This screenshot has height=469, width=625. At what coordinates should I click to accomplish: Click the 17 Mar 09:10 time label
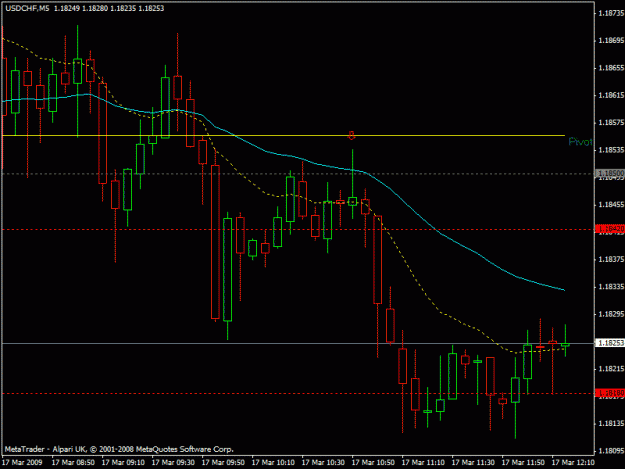point(123,463)
